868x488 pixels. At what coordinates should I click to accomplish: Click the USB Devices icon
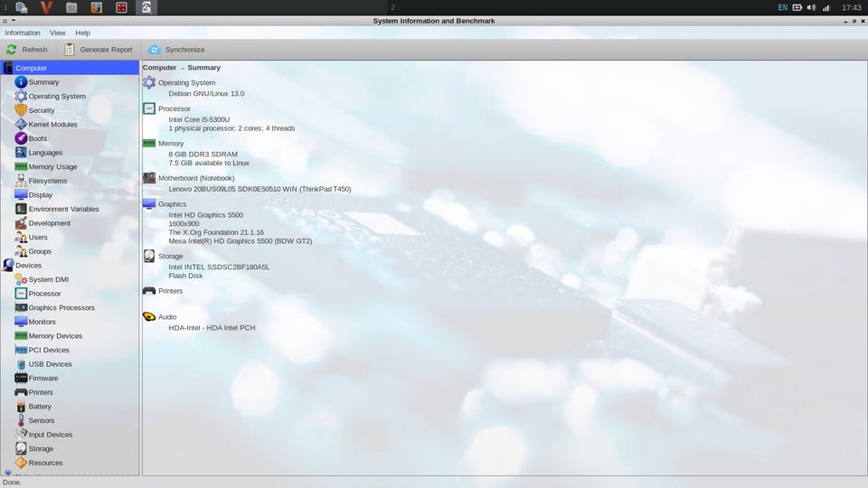click(x=21, y=364)
